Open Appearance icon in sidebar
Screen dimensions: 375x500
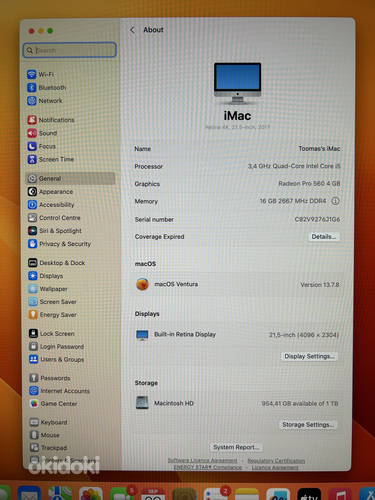coord(32,191)
